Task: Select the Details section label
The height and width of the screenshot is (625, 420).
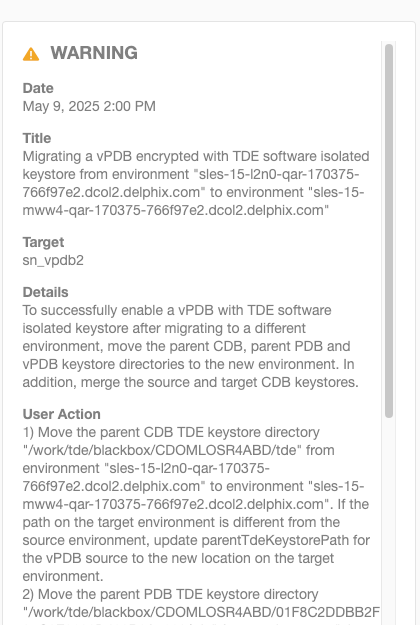Action: click(45, 292)
